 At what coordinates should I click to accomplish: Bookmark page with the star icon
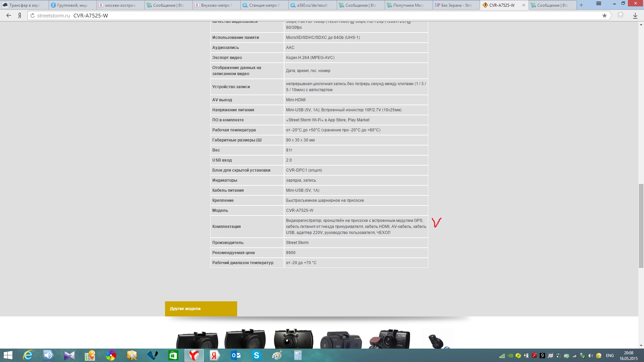tap(604, 15)
